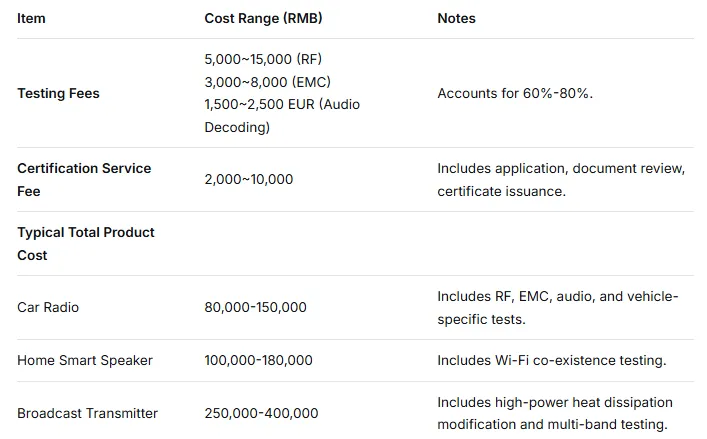707x439 pixels.
Task: Click the 100,000-180,000 cost value
Action: [258, 360]
